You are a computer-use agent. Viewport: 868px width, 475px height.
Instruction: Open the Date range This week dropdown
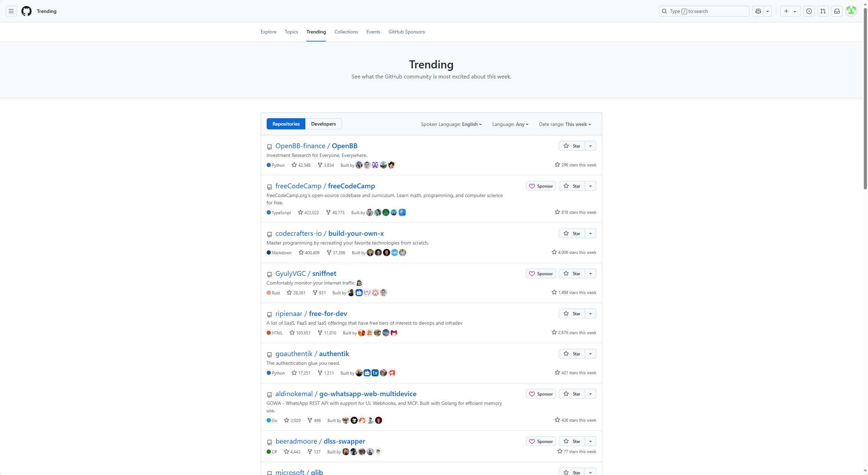565,124
